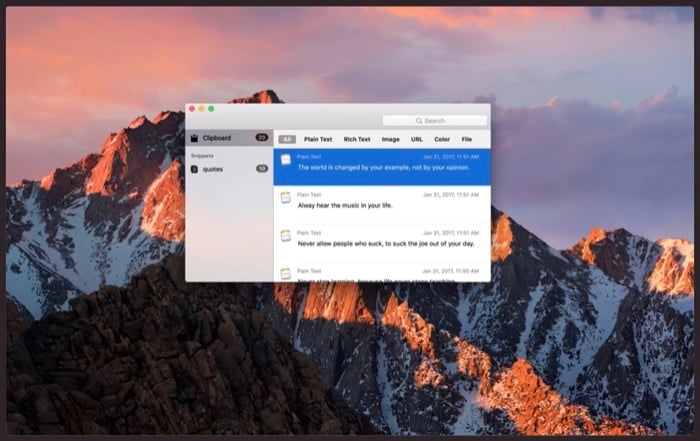This screenshot has height=441, width=700.
Task: Click the note icon of the selected clip
Action: pos(286,161)
